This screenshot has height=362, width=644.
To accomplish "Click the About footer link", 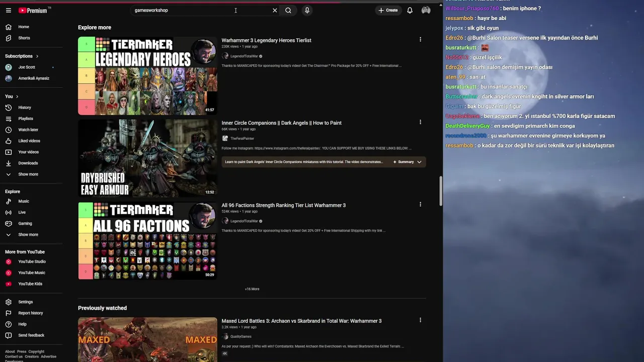I will pyautogui.click(x=10, y=351).
